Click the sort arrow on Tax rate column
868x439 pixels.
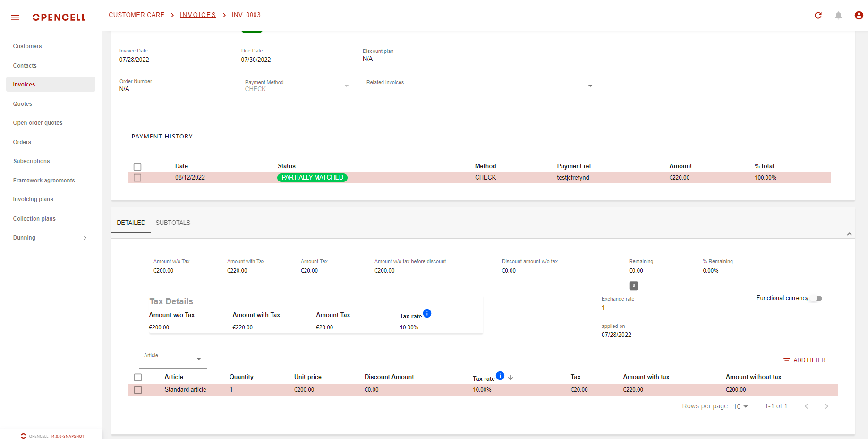pos(511,378)
